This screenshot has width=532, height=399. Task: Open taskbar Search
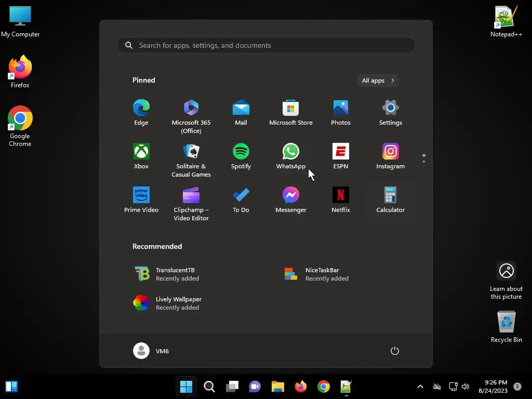[209, 387]
